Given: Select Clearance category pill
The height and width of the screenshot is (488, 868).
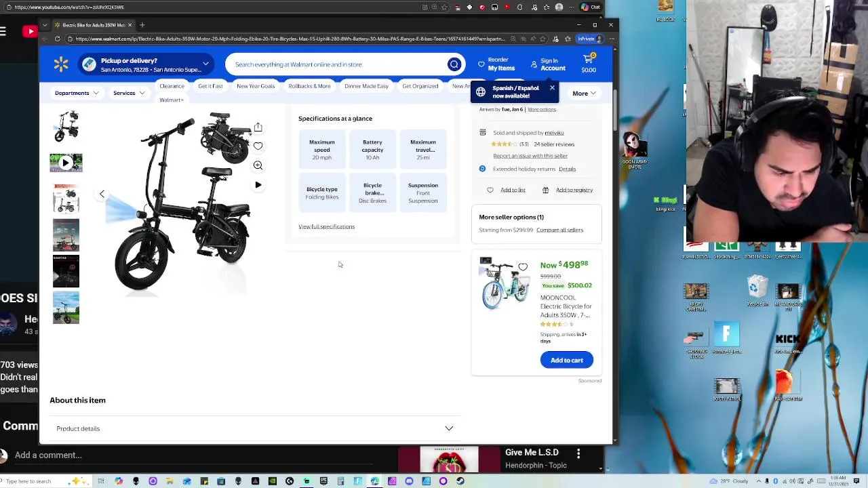Looking at the screenshot, I should tap(172, 86).
